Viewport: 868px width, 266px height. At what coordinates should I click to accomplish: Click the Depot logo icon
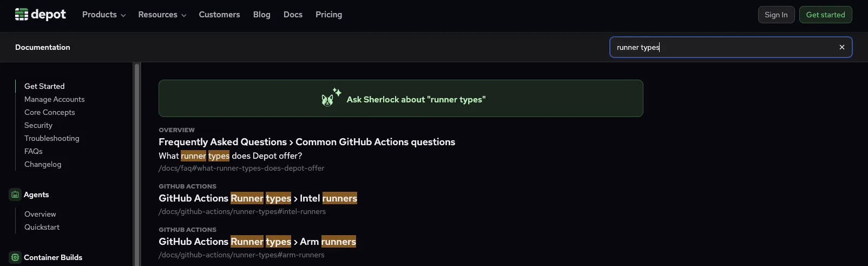22,15
